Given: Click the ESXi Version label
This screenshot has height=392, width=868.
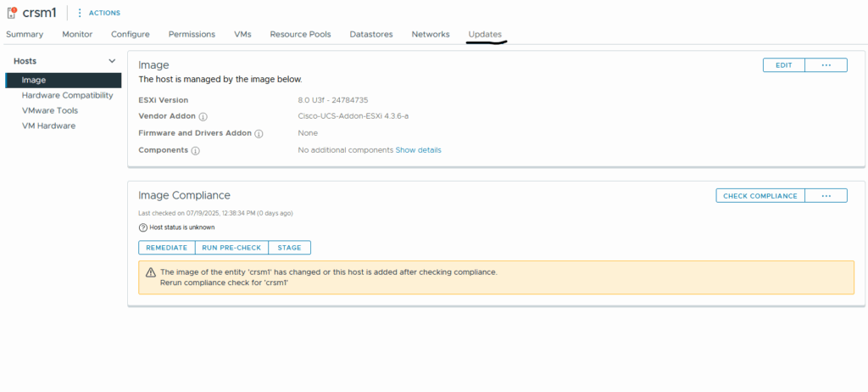Looking at the screenshot, I should click(x=164, y=100).
